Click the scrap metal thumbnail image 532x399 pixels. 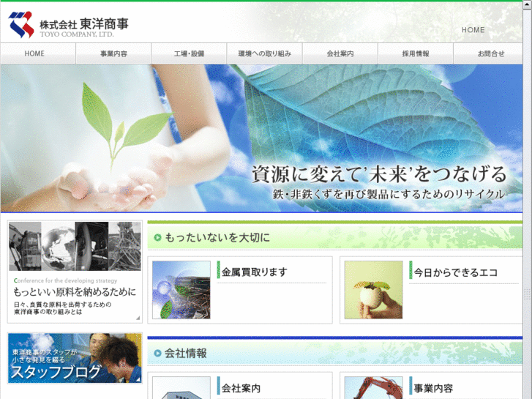[x=181, y=290]
